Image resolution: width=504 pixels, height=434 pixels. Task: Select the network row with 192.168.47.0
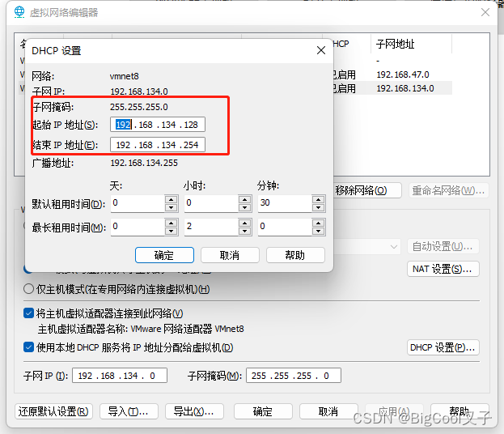tap(392, 74)
